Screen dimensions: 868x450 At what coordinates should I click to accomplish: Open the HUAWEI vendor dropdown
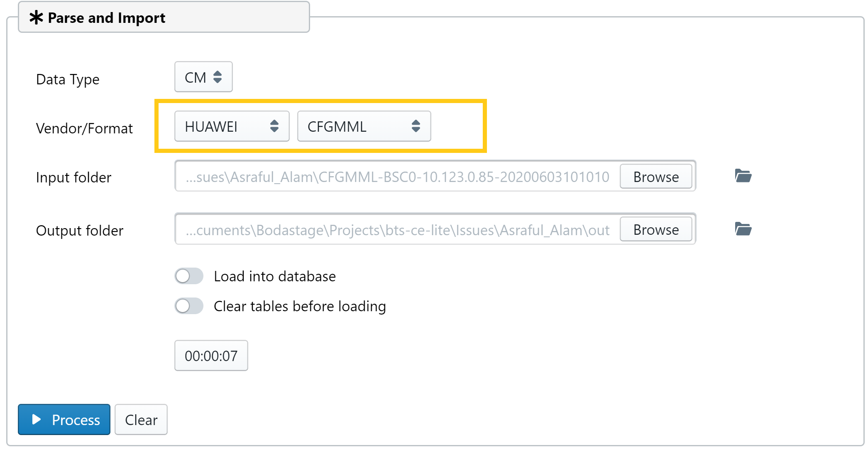click(232, 126)
